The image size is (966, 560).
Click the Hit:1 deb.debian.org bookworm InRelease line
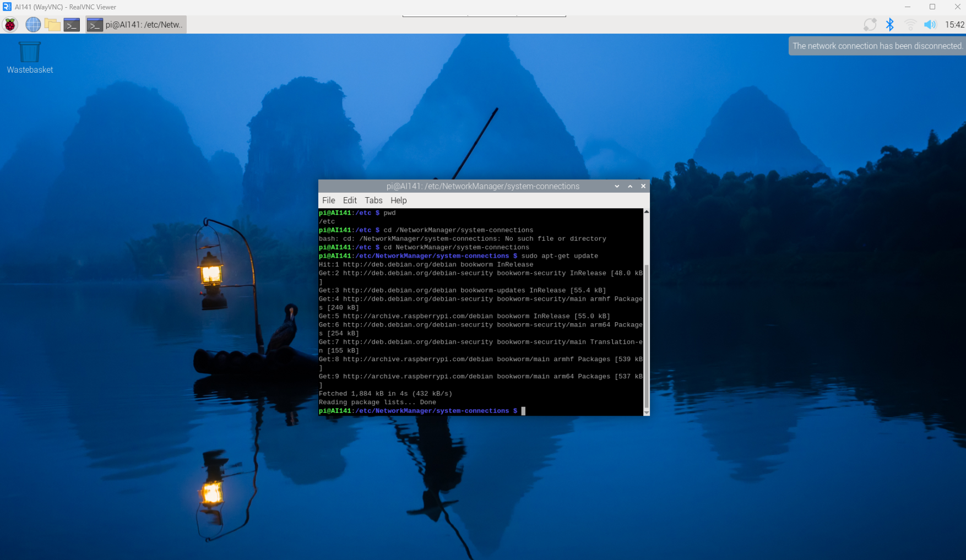coord(426,265)
